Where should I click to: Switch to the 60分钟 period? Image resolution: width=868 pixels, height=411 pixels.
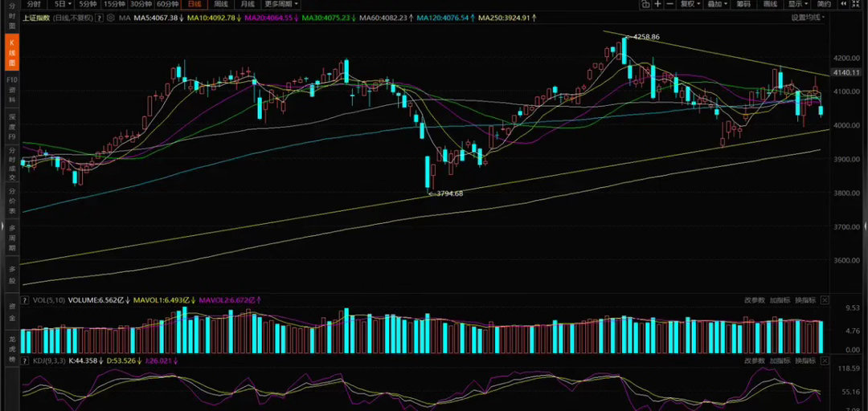tap(170, 4)
